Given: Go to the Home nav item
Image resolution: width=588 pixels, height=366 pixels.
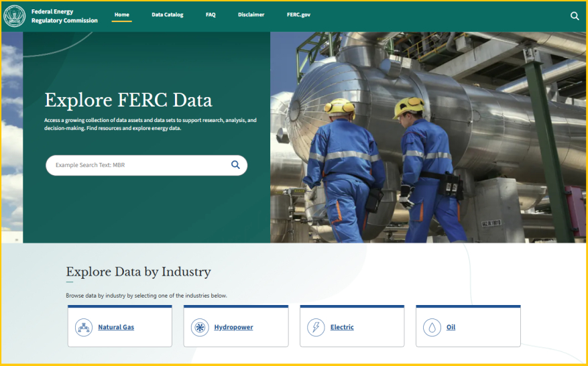Looking at the screenshot, I should (x=122, y=15).
